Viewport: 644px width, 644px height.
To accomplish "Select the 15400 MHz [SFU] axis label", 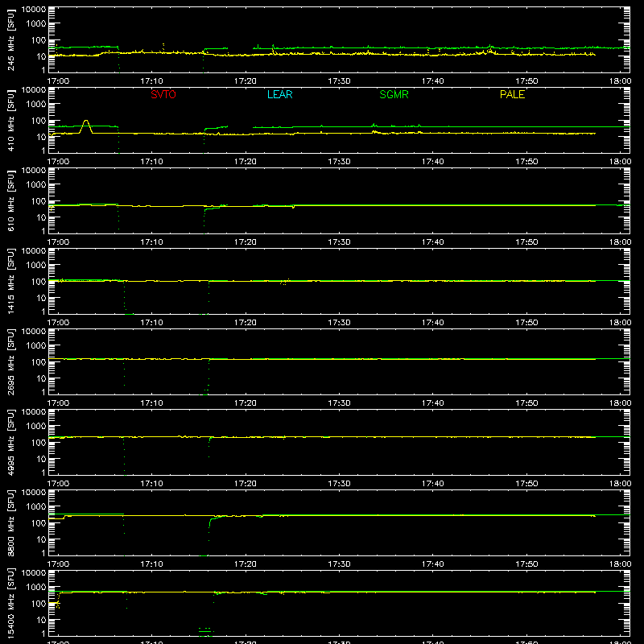I will coord(10,603).
